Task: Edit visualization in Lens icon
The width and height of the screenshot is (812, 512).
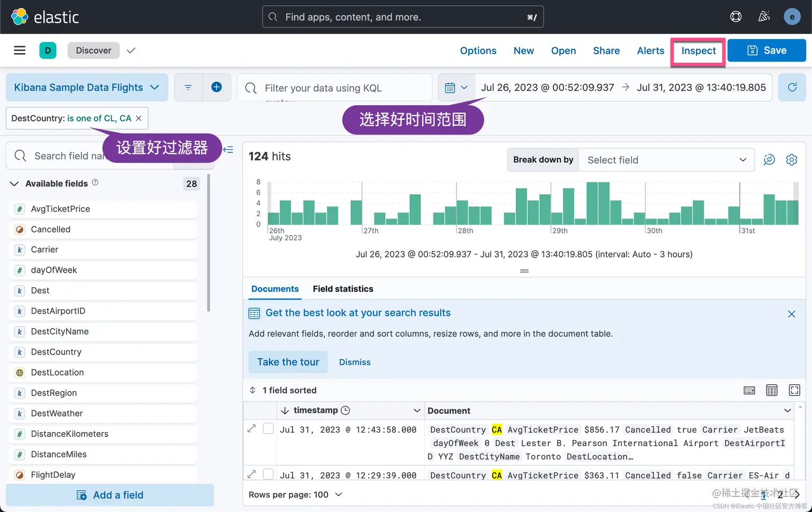Action: point(769,160)
